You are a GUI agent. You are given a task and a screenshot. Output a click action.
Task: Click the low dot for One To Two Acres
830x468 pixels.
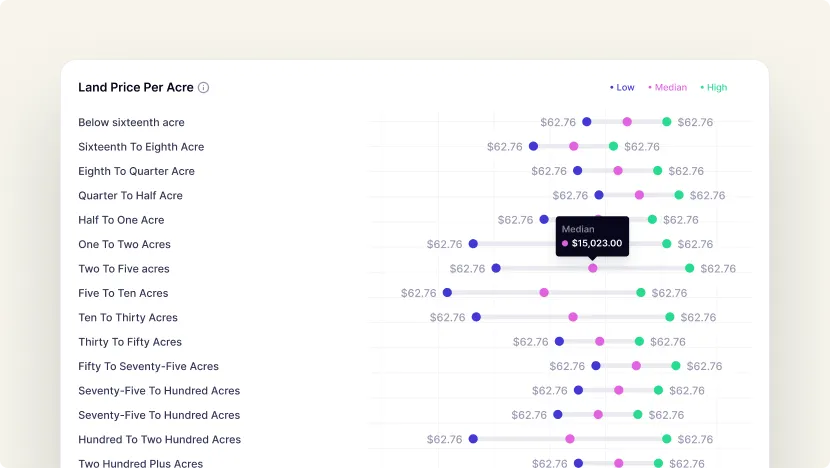473,244
